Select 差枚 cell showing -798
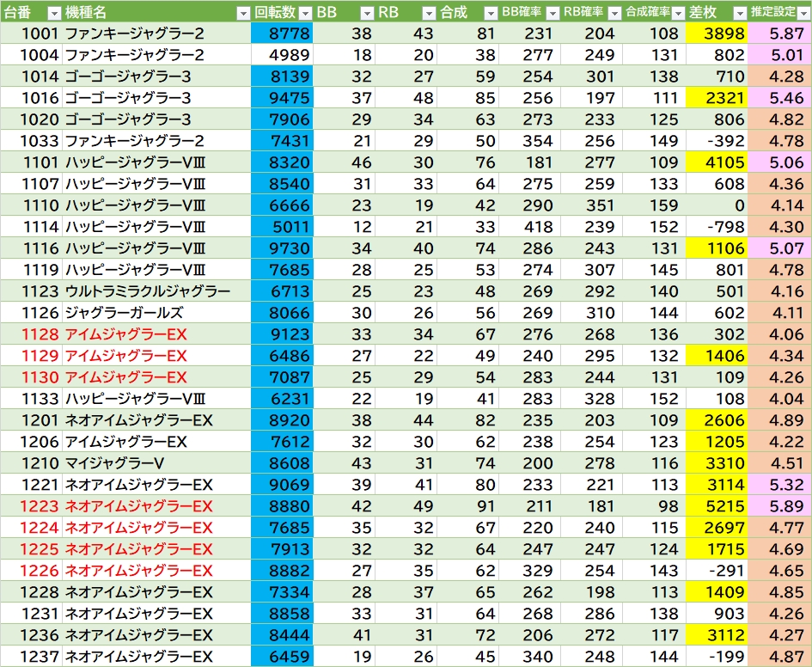 (x=717, y=227)
